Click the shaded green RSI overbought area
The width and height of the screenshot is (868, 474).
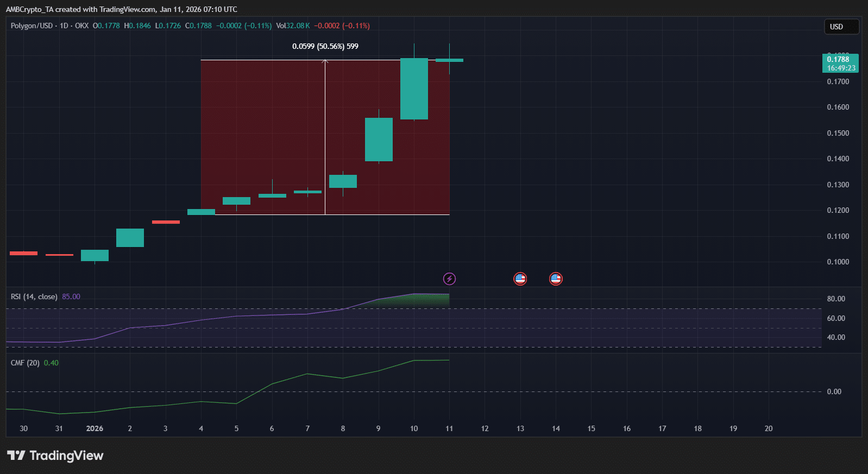click(418, 300)
